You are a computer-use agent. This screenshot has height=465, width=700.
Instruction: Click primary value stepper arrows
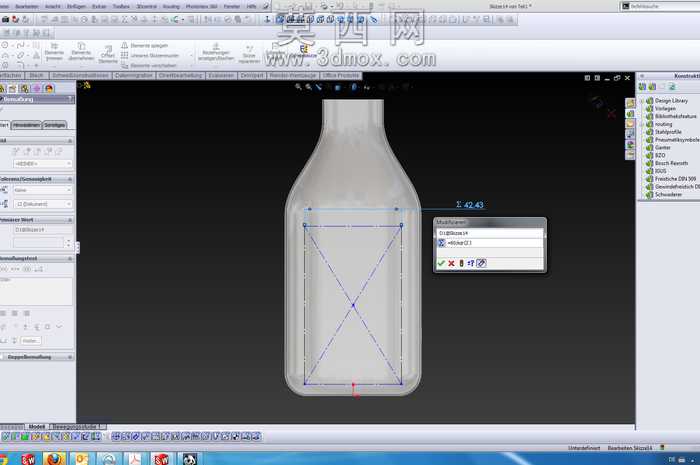click(x=68, y=243)
